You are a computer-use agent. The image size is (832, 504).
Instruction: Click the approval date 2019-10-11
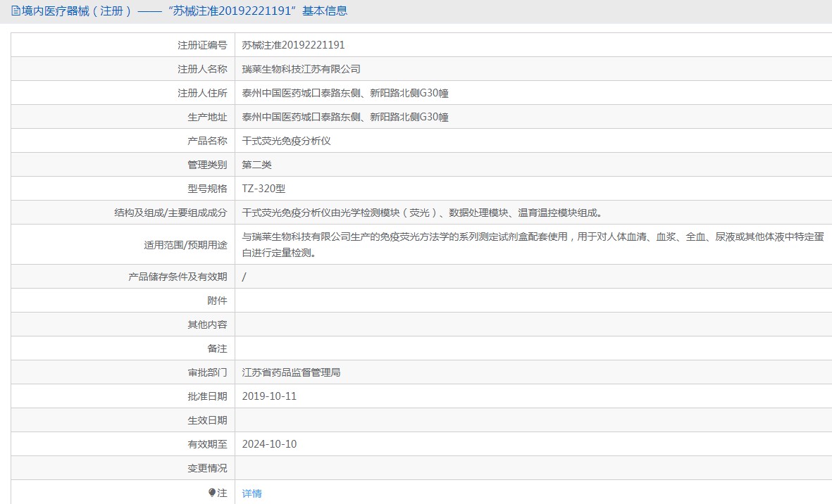pos(269,396)
